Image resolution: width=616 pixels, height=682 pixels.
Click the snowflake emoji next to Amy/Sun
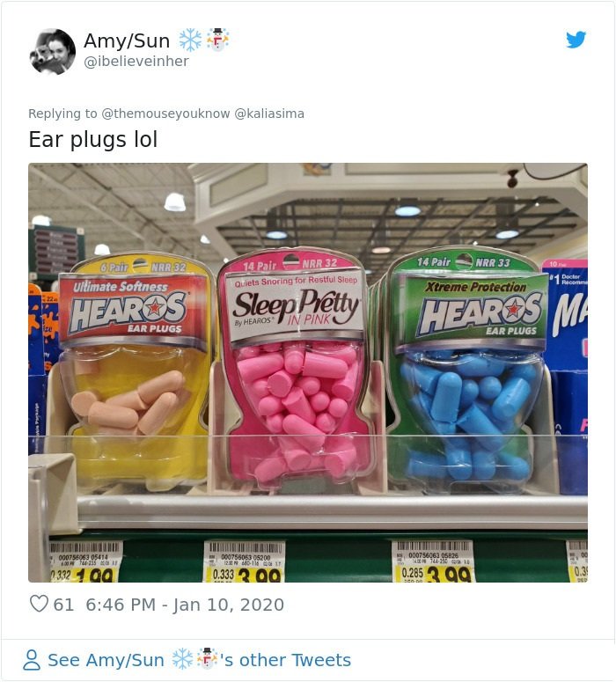(x=191, y=40)
